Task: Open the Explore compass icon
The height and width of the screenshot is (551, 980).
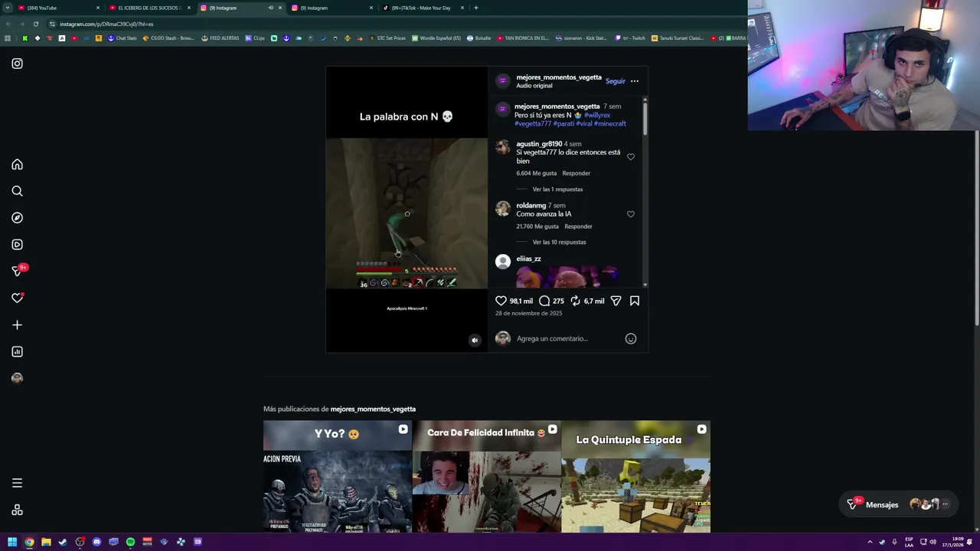Action: pyautogui.click(x=17, y=218)
